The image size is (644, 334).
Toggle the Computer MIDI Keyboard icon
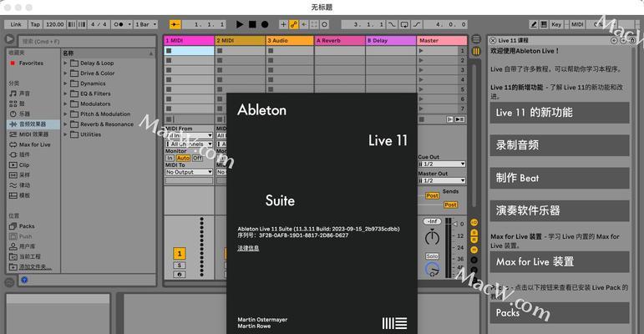click(x=544, y=25)
